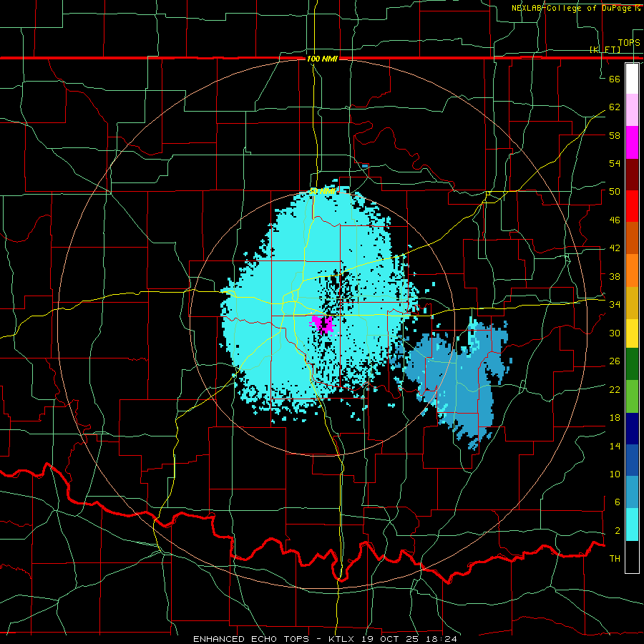644x644 pixels.
Task: Click the 62 value on the scale
Action: (x=615, y=107)
